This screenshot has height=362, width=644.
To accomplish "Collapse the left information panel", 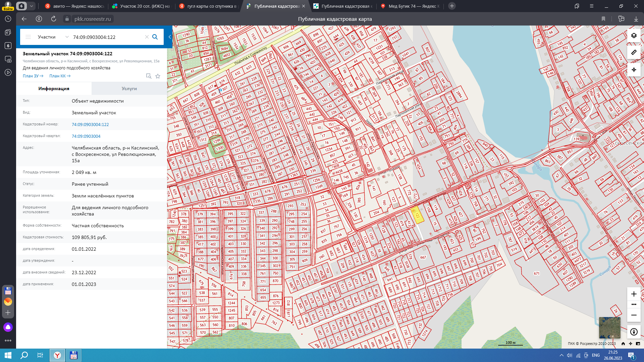I will coord(169,37).
